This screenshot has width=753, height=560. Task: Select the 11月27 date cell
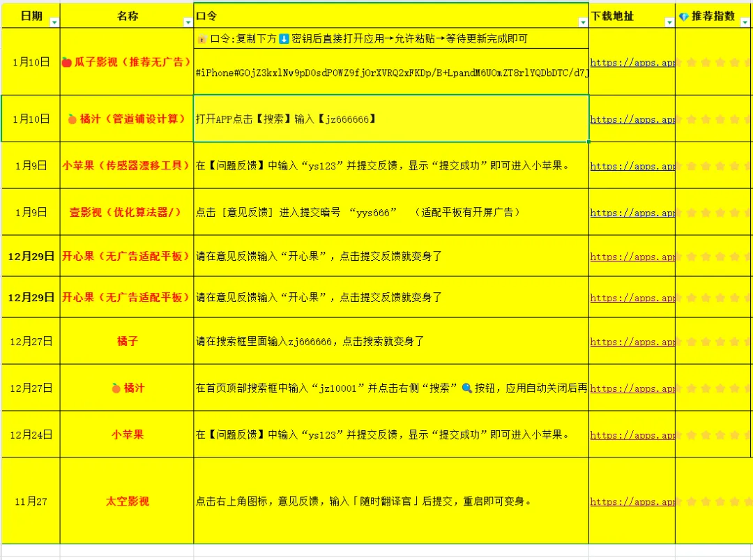pos(31,501)
